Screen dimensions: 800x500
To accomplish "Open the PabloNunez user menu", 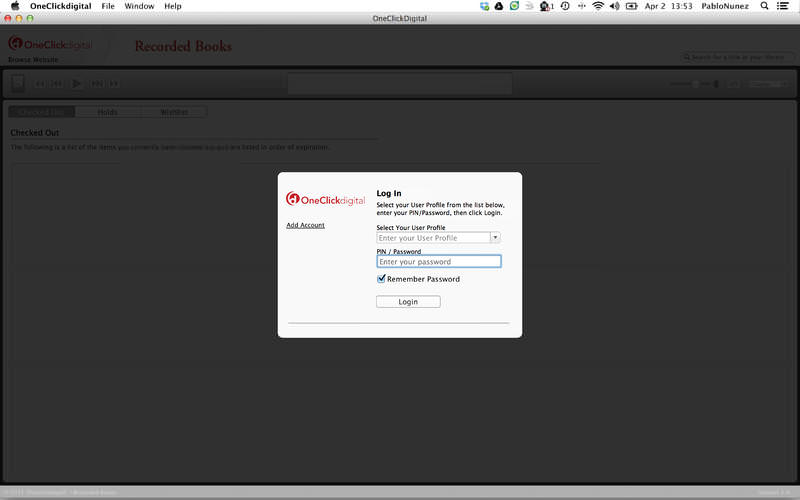I will click(725, 6).
